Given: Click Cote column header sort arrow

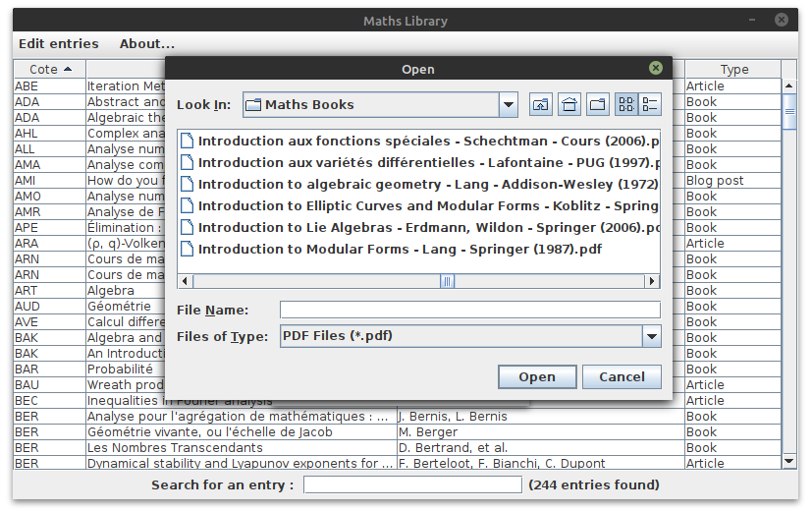Looking at the screenshot, I should point(67,70).
